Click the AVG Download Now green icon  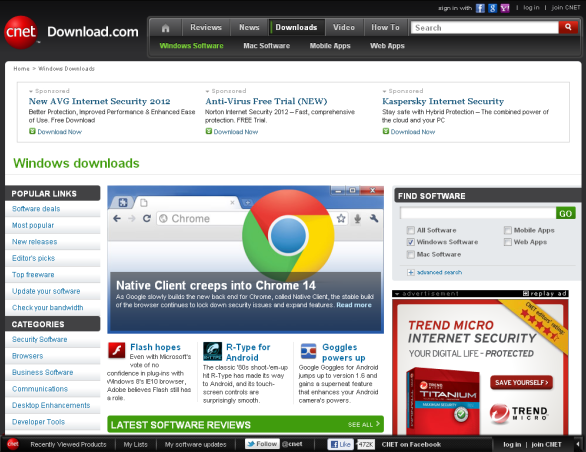(32, 131)
